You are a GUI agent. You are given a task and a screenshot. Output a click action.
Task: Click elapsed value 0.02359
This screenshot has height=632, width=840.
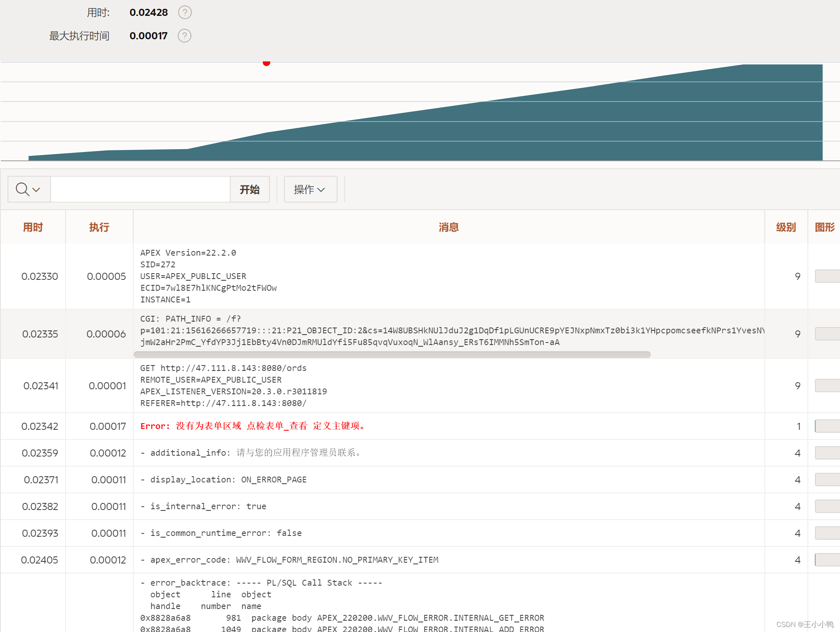[40, 453]
